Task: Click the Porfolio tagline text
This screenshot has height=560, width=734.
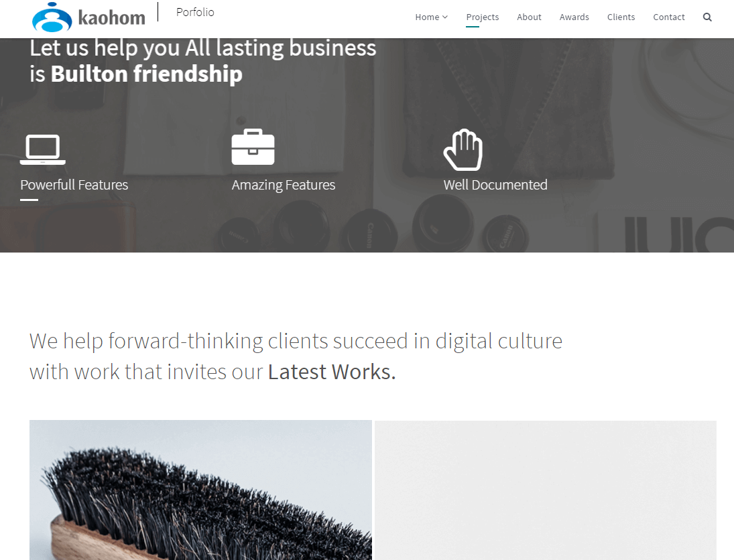Action: coord(195,12)
